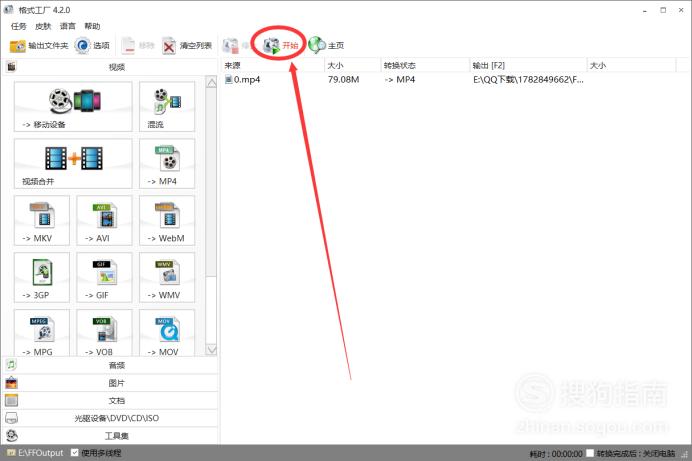Open the 视频合并 video joiner
692x461 pixels.
pyautogui.click(x=73, y=163)
